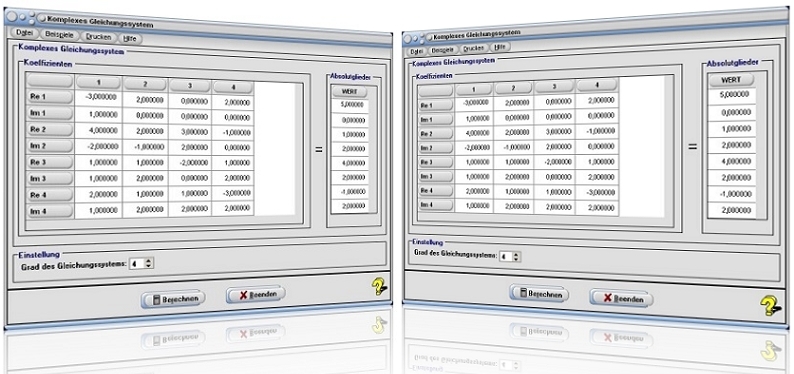Image resolution: width=794 pixels, height=374 pixels.
Task: Click column header 4 in right window
Action: pos(597,85)
